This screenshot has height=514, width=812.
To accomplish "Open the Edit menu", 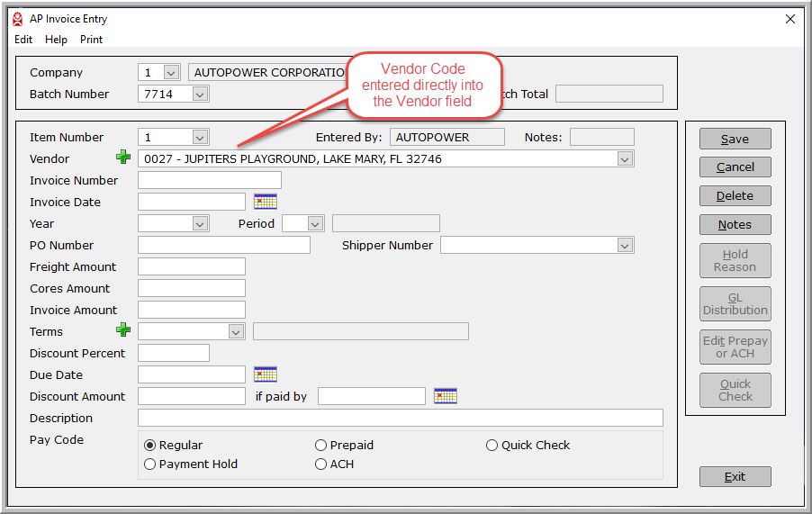I will pyautogui.click(x=23, y=40).
